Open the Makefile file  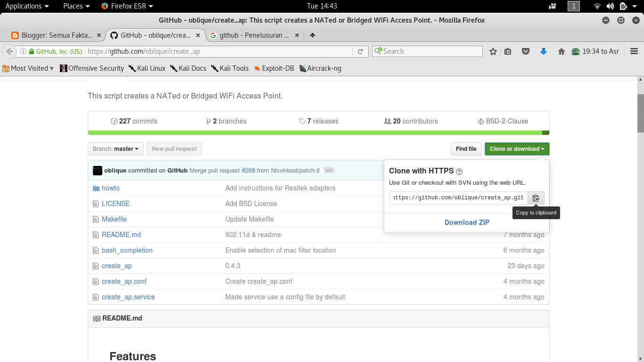(114, 219)
